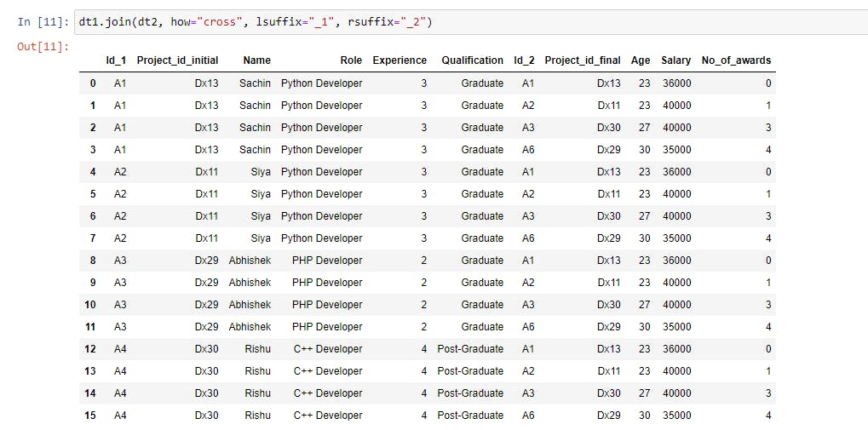
Task: Click the Role column header
Action: 351,60
